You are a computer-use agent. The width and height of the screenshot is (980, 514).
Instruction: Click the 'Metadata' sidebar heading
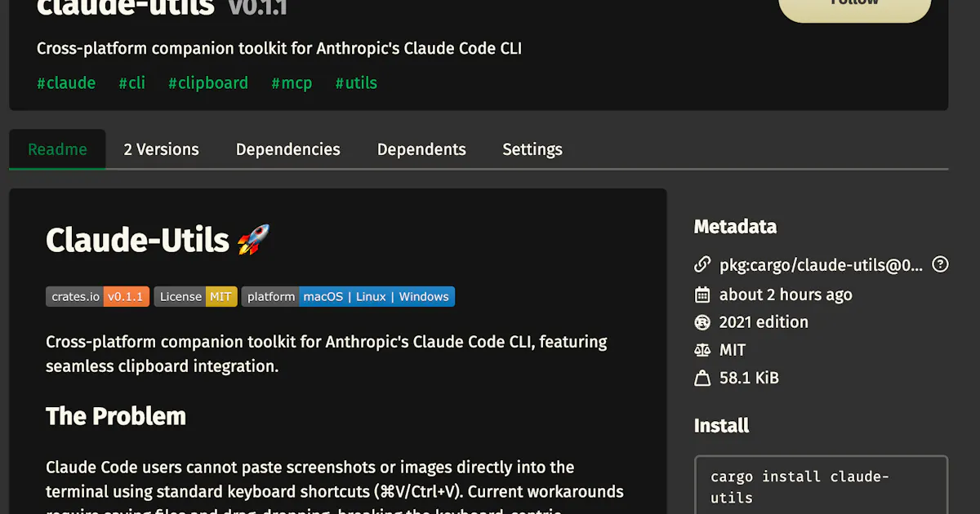(735, 227)
